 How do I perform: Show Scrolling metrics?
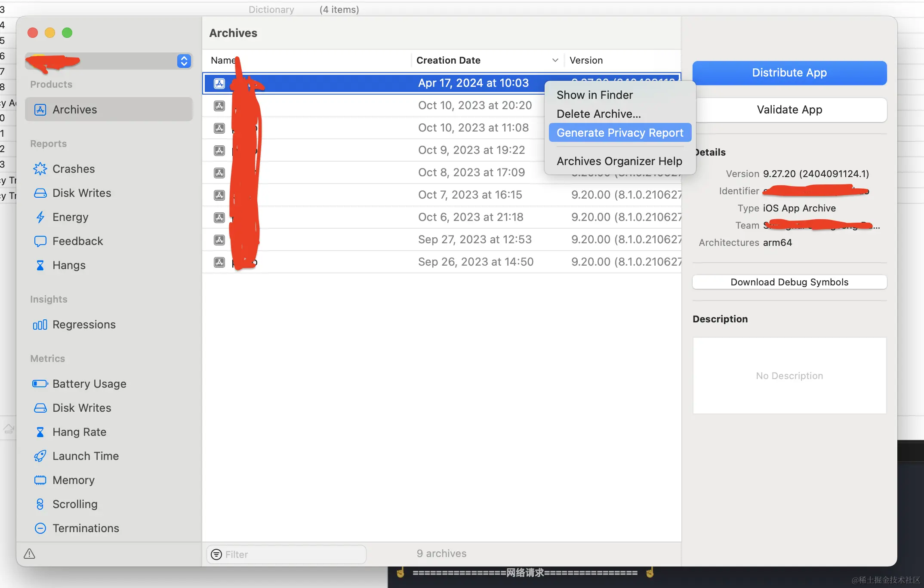click(109, 504)
